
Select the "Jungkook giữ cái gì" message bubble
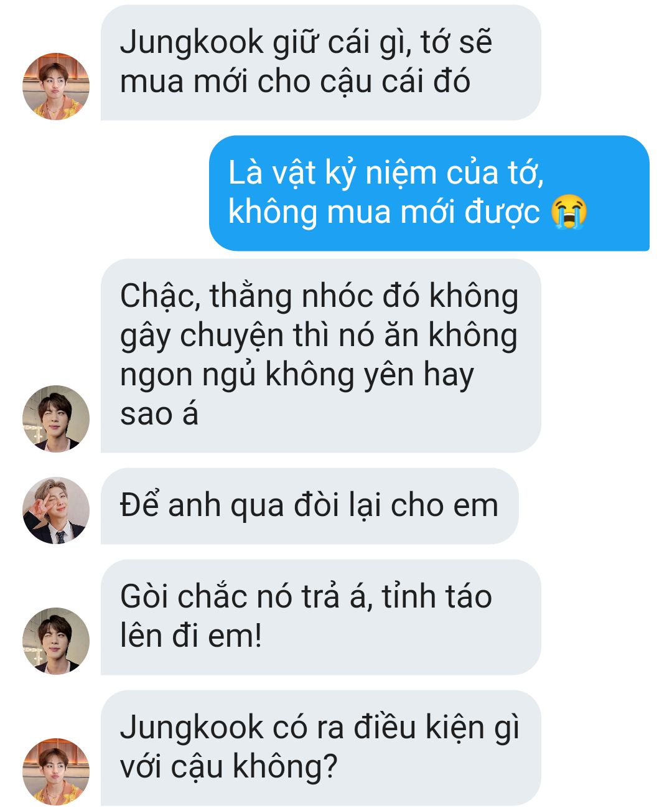[x=321, y=62]
